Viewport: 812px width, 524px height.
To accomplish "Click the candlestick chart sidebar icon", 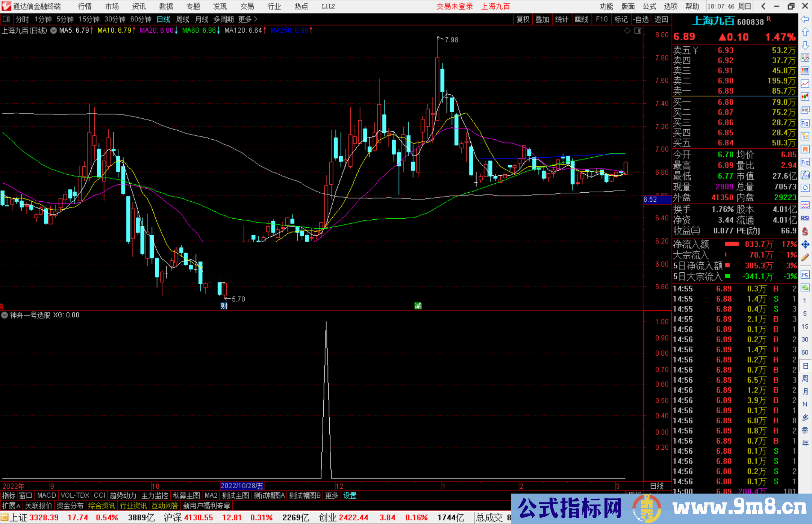I will click(x=805, y=97).
